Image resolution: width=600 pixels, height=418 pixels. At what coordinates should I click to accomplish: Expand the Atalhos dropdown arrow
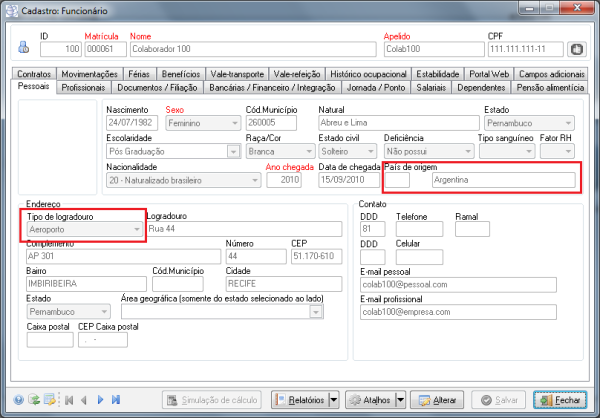pos(402,400)
